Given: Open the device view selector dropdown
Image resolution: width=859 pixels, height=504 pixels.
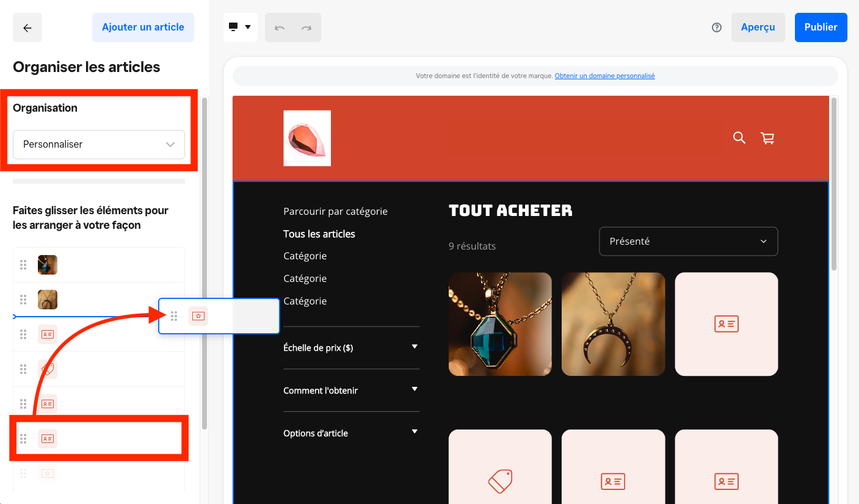Looking at the screenshot, I should pyautogui.click(x=241, y=27).
